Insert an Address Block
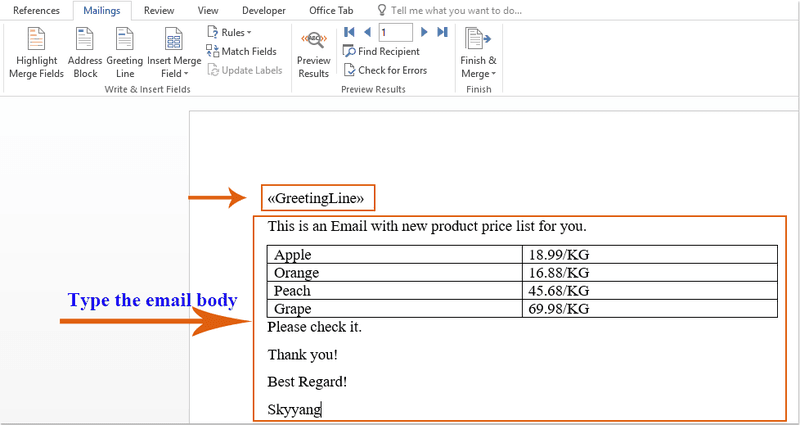Viewport: 800px width, 425px height. point(85,53)
